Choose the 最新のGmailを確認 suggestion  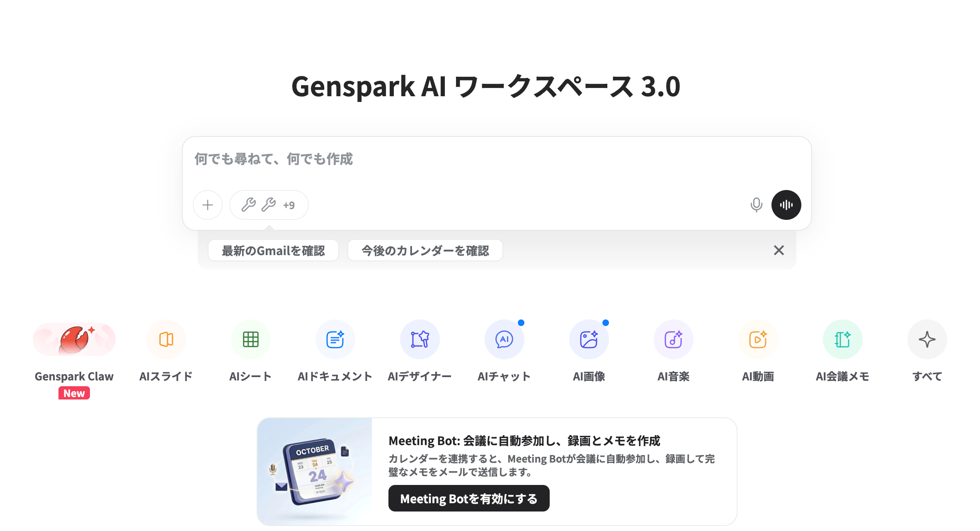274,251
